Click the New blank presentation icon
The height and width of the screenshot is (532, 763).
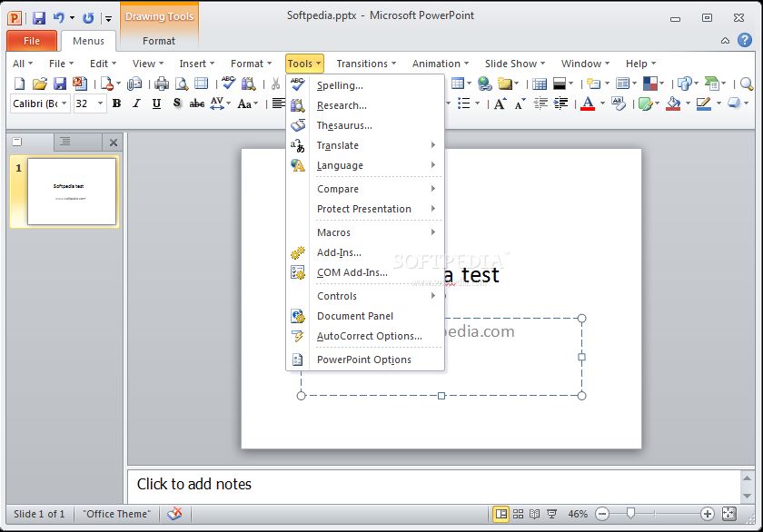click(x=19, y=84)
